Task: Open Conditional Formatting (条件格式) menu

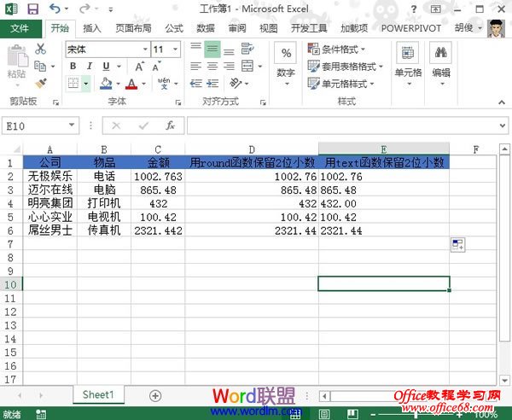Action: click(336, 50)
